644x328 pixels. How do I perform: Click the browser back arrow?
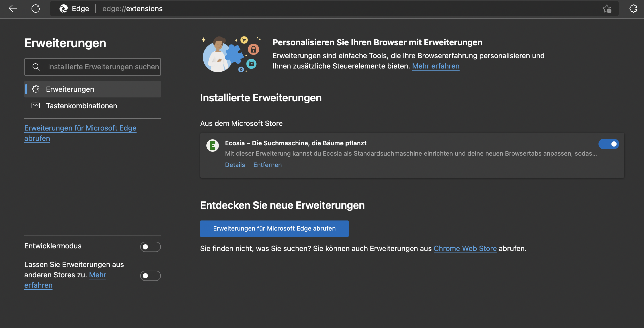(x=13, y=9)
